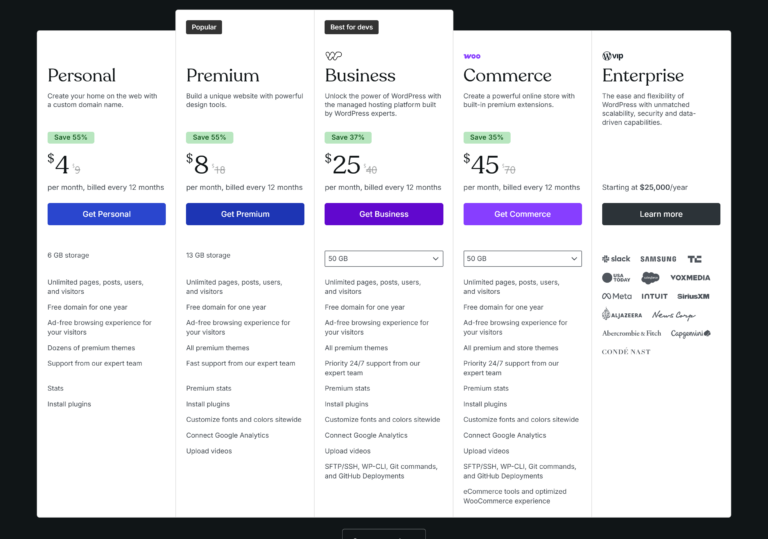Screen dimensions: 768x539
Task: Click the Business plan heading
Action: pyautogui.click(x=360, y=75)
